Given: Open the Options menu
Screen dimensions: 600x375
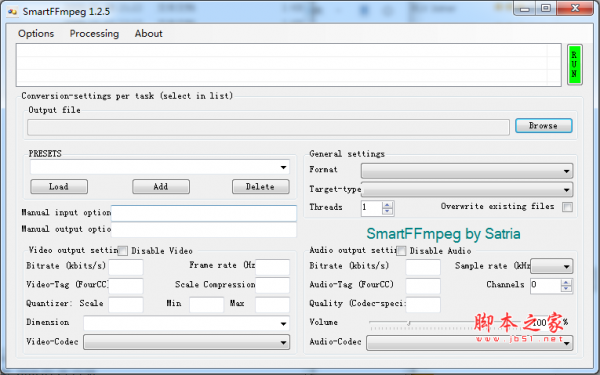Looking at the screenshot, I should point(36,34).
